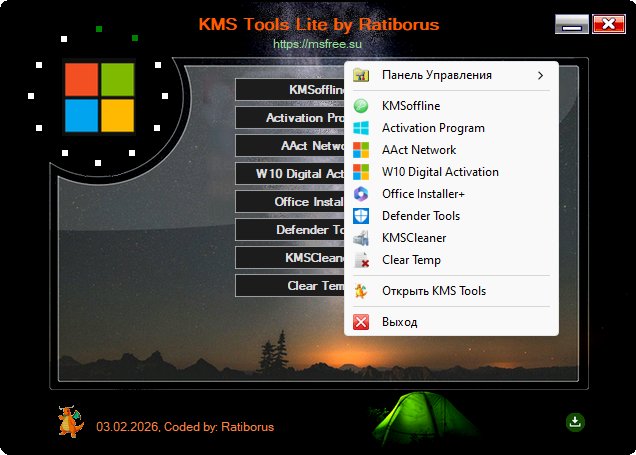Click the KMSoffline icon in context menu

tap(361, 106)
